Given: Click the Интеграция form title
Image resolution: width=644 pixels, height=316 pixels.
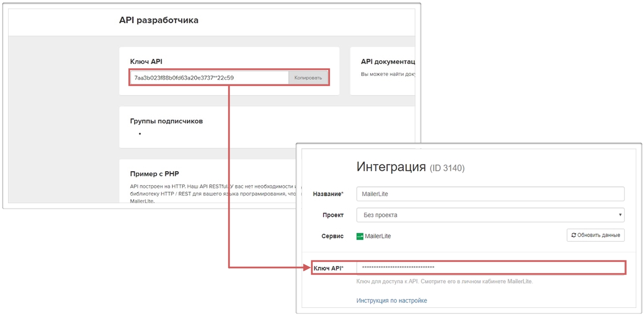Looking at the screenshot, I should [391, 167].
